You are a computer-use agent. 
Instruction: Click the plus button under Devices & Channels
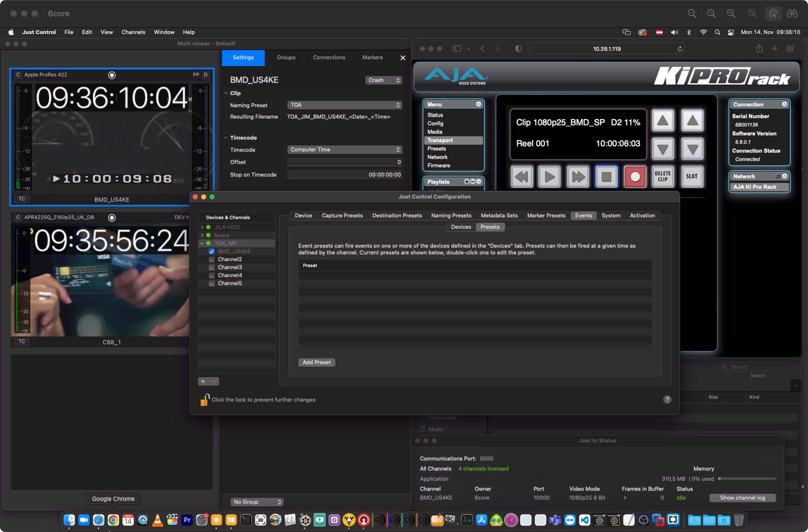coord(203,381)
